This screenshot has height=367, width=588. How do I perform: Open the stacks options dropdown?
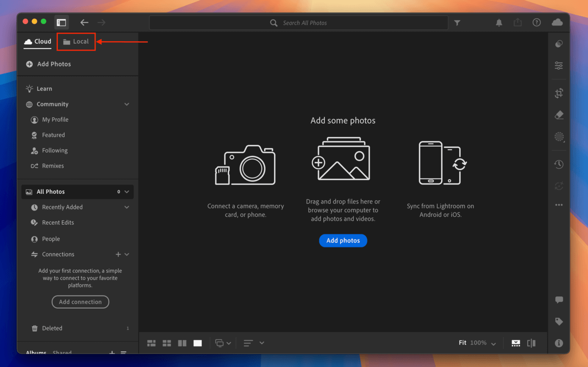[223, 343]
